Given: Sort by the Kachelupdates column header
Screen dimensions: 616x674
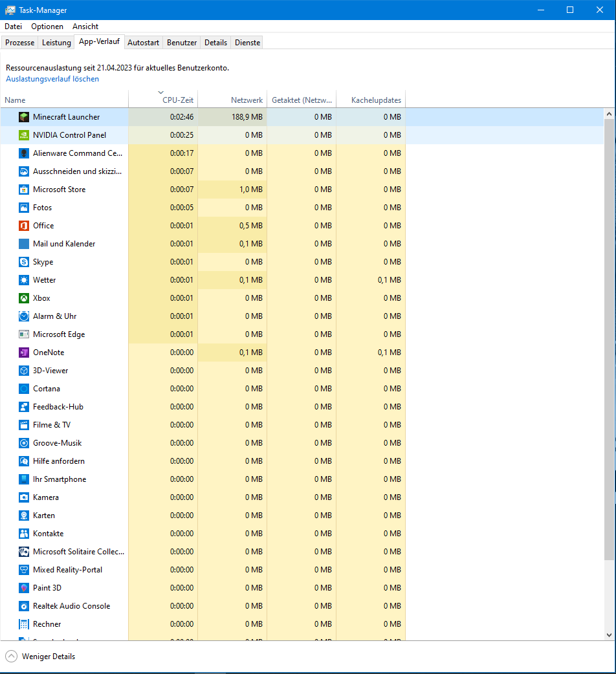Looking at the screenshot, I should click(371, 100).
